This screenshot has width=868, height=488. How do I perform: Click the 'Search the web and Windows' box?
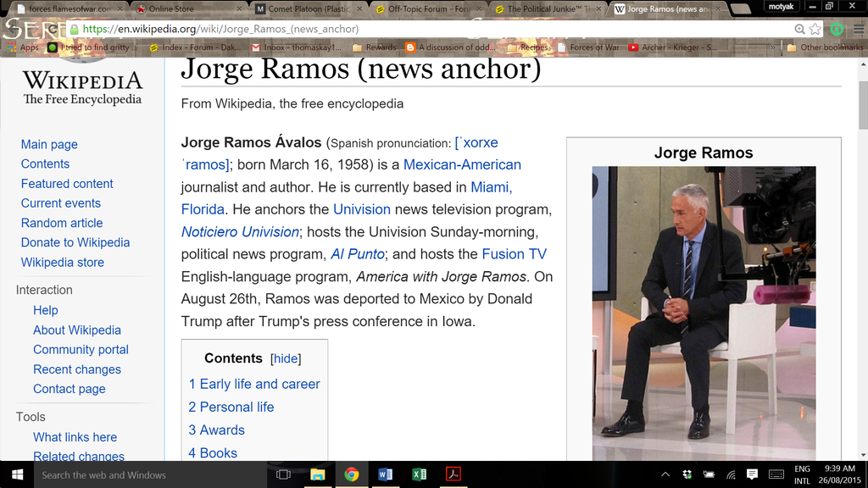pos(149,474)
